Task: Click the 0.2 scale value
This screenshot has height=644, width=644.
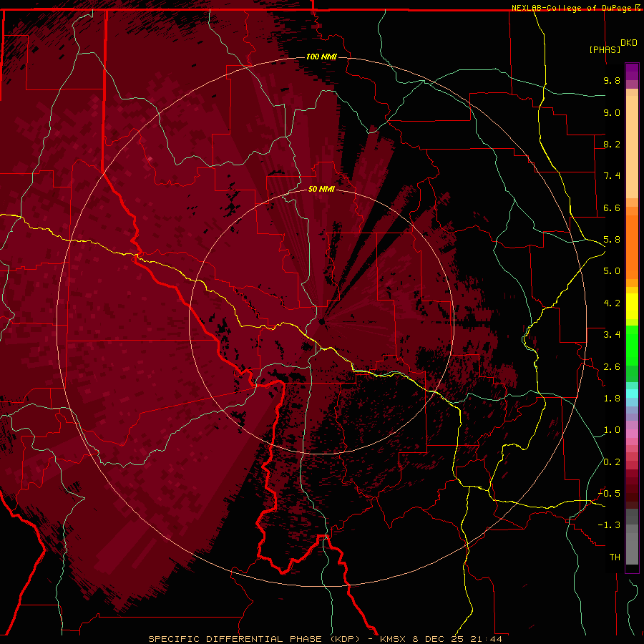Action: tap(612, 462)
